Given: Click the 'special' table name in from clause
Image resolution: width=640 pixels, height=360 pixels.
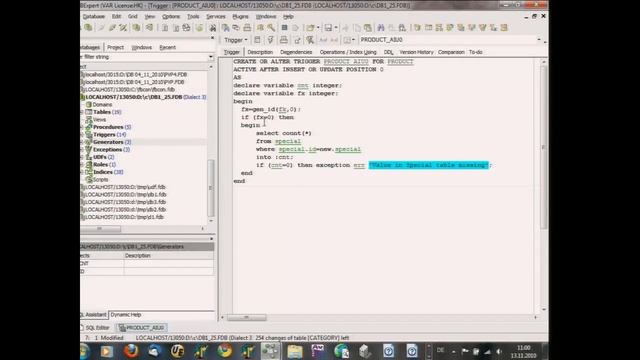Looking at the screenshot, I should (288, 141).
